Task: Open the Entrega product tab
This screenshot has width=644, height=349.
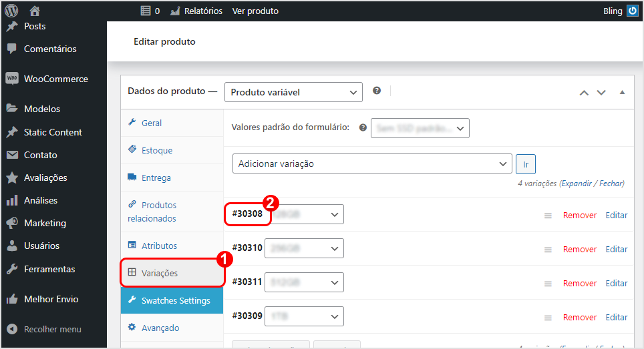Action: 172,178
